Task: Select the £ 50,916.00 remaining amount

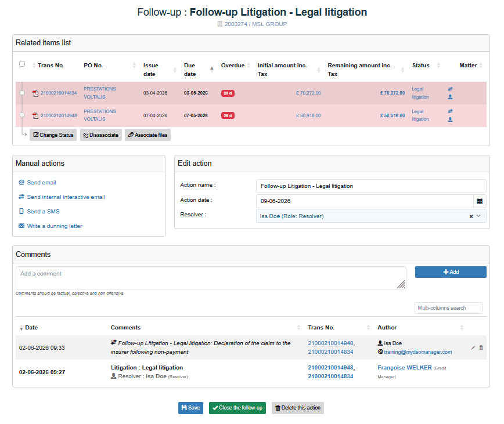Action: [393, 115]
